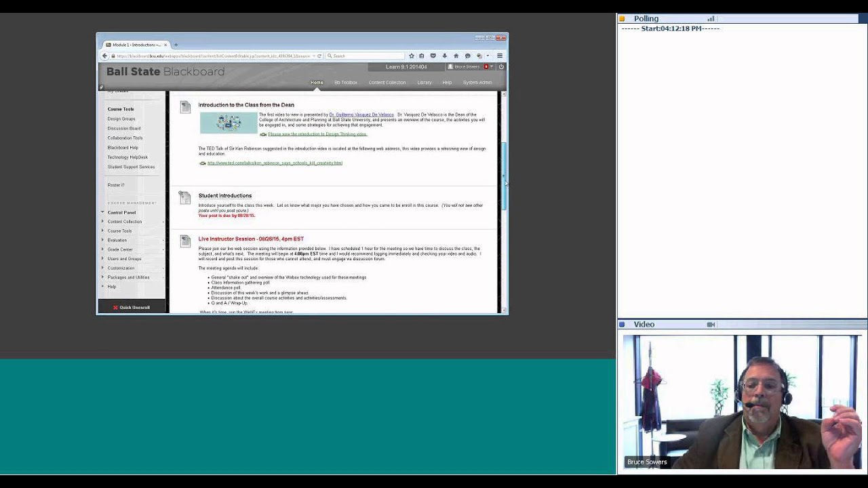Collapse the Control Panel section
Image resolution: width=868 pixels, height=488 pixels.
[x=102, y=212]
